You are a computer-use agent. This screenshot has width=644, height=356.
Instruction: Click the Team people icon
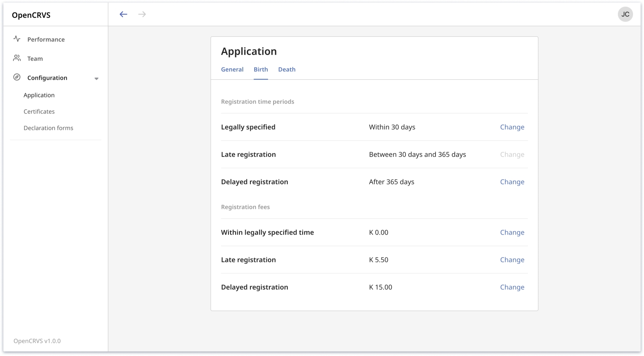(x=17, y=58)
